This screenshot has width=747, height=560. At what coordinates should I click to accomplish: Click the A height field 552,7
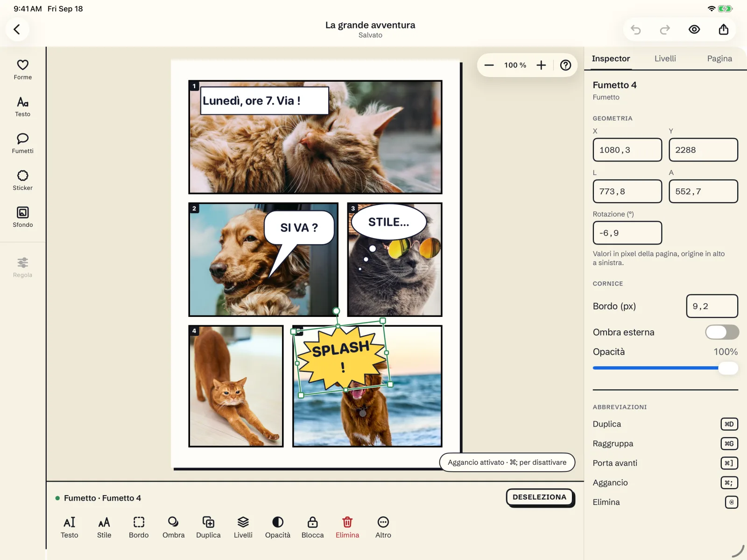pyautogui.click(x=703, y=191)
